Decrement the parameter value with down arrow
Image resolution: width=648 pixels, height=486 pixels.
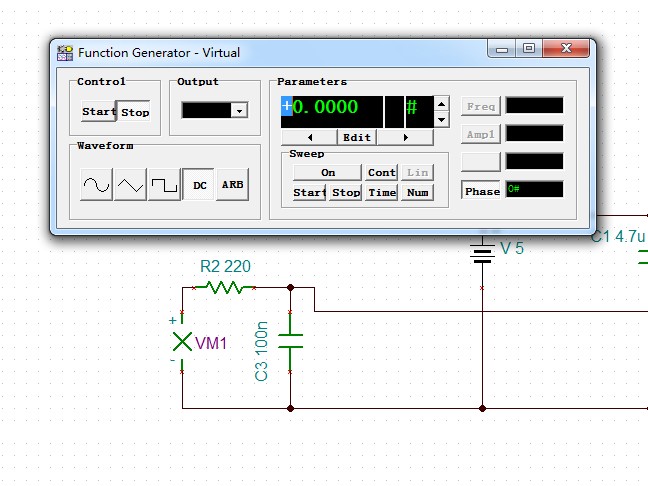coord(441,120)
